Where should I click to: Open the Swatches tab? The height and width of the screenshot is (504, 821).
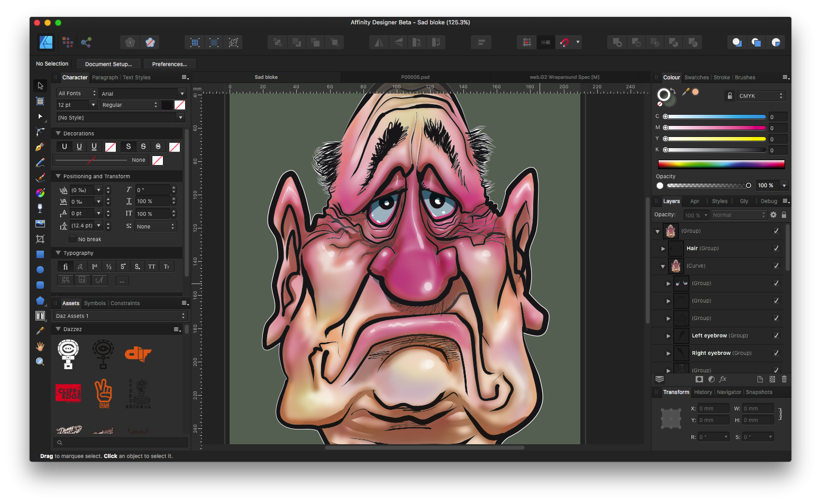pyautogui.click(x=696, y=77)
